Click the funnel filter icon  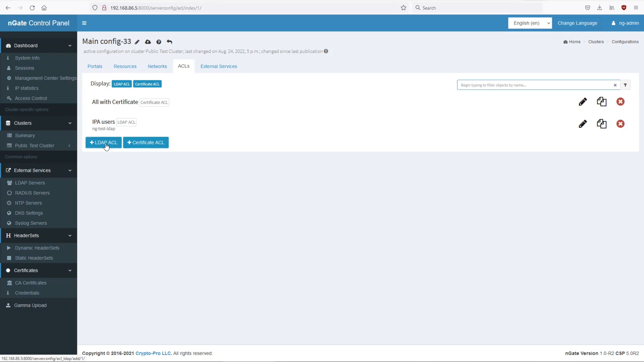tap(625, 85)
